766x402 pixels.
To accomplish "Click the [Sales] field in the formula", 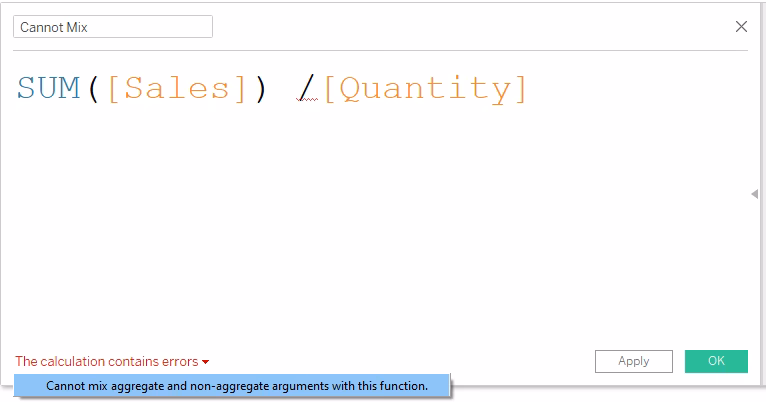I will [177, 88].
